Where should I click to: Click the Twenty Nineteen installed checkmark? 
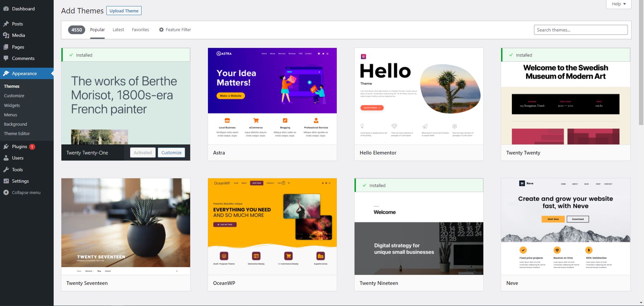(x=364, y=185)
